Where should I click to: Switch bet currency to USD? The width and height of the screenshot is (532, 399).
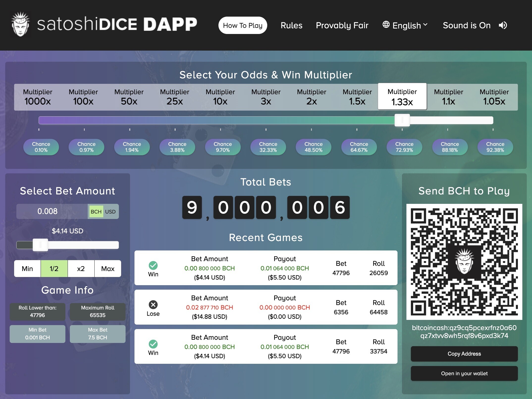pos(110,212)
